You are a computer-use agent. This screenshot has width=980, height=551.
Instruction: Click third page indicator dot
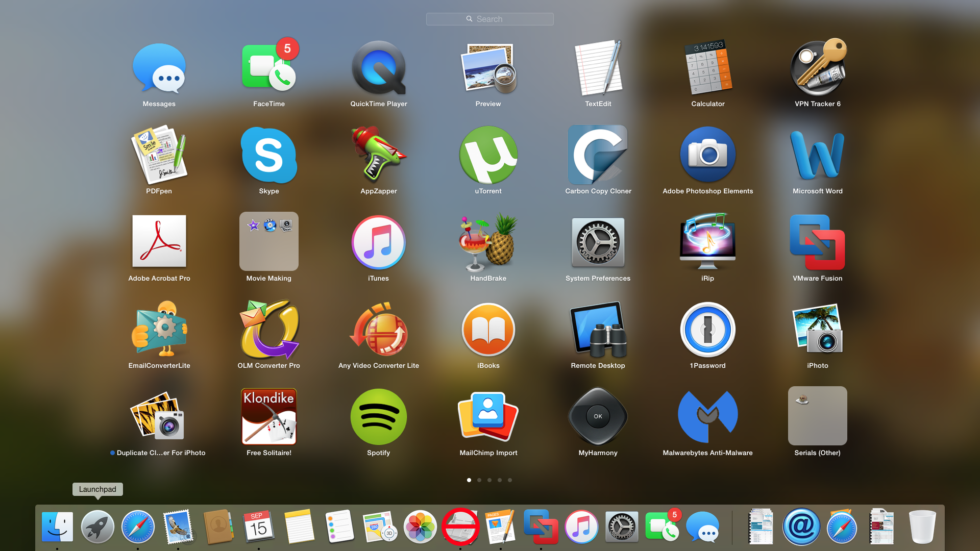point(489,480)
